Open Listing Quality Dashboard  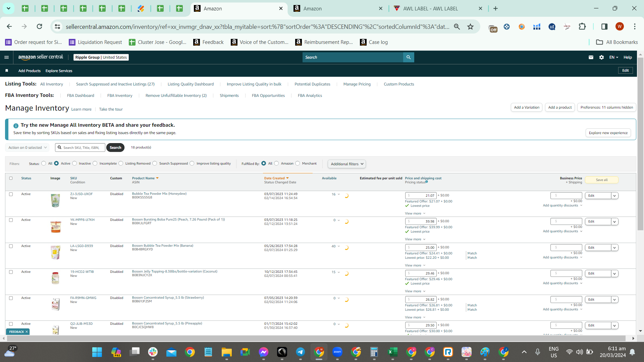click(191, 84)
